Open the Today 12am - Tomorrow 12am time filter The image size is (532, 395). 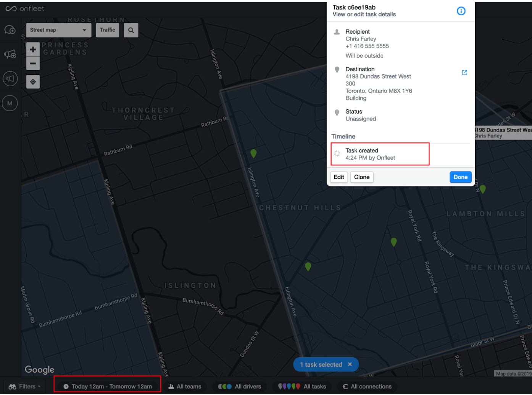108,387
